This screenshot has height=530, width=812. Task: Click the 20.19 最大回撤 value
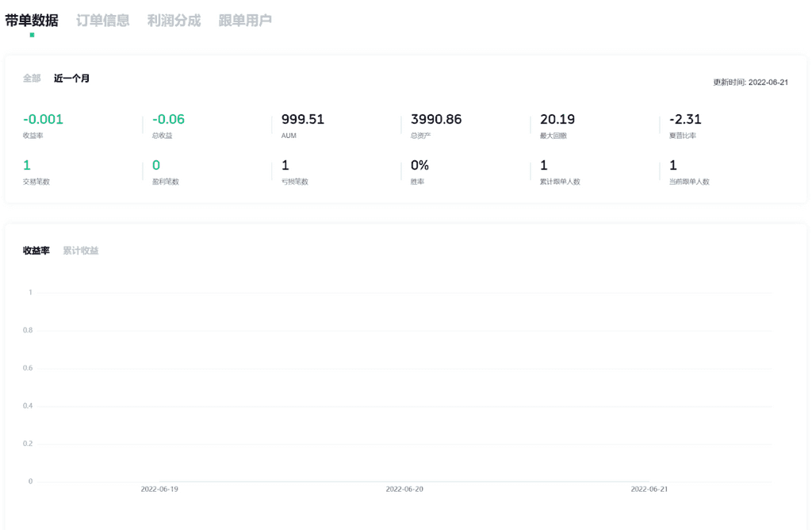557,120
